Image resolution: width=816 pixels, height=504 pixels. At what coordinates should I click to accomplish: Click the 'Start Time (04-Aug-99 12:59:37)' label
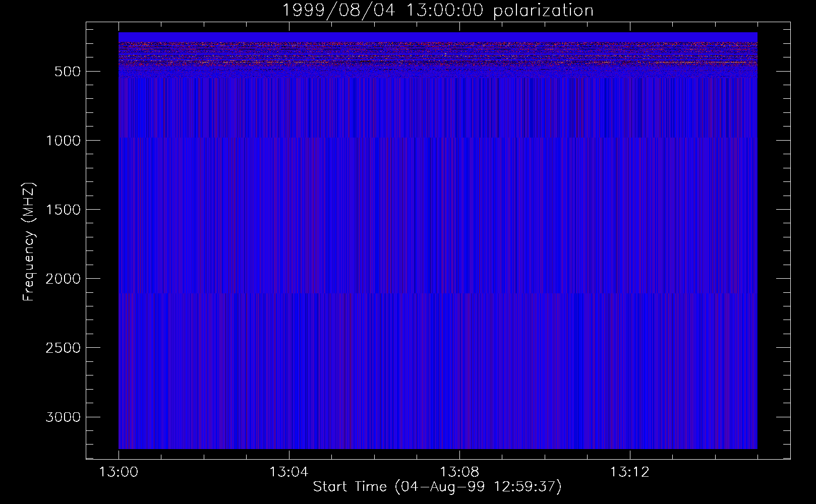(x=437, y=486)
